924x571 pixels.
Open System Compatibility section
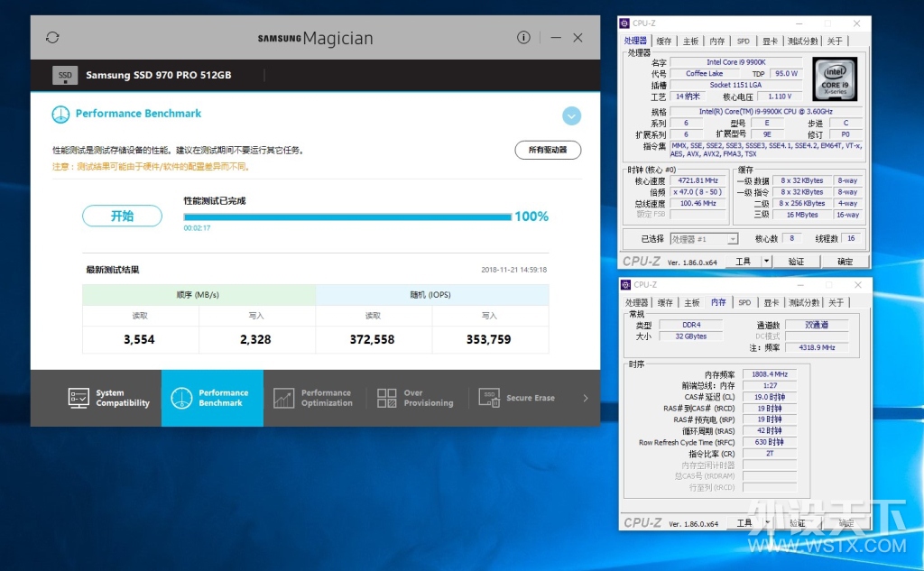click(109, 399)
